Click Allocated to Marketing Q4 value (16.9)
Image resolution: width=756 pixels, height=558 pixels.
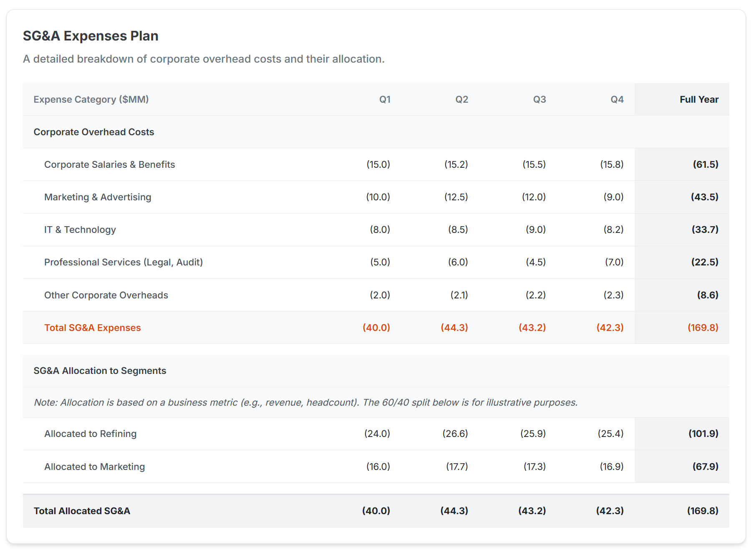612,467
